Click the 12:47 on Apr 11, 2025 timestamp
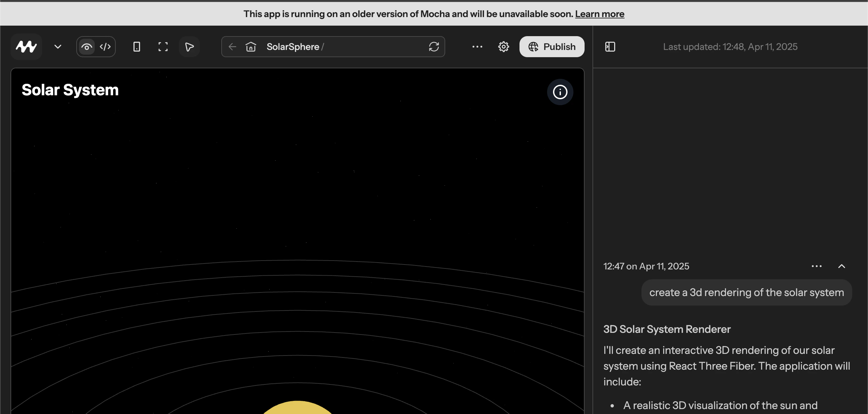This screenshot has height=414, width=868. (x=646, y=266)
